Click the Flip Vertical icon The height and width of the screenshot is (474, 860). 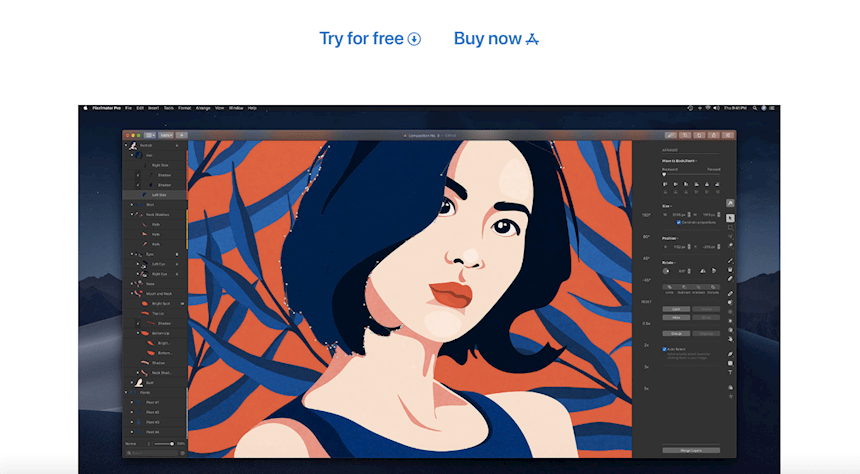pyautogui.click(x=714, y=270)
